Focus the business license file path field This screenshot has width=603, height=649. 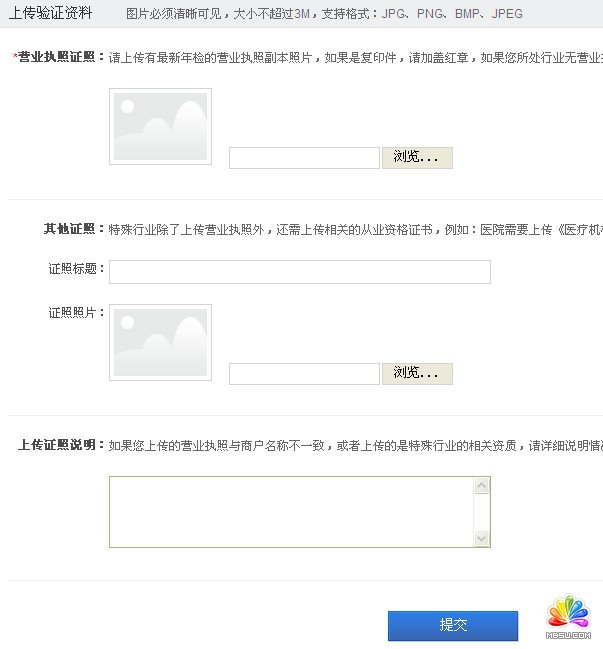pos(304,158)
